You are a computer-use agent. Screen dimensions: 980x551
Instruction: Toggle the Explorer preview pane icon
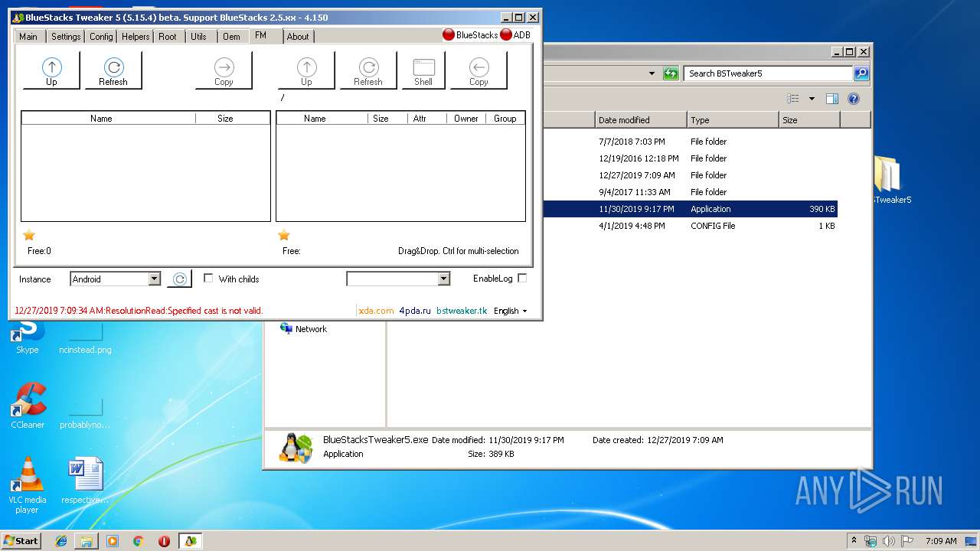point(832,99)
